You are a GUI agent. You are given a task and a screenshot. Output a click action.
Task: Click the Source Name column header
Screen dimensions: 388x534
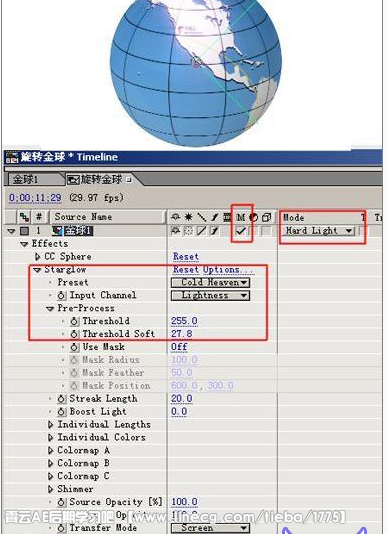click(x=107, y=217)
